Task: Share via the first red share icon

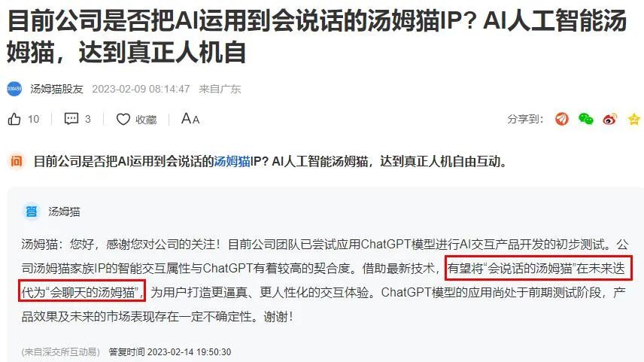Action: pyautogui.click(x=562, y=119)
